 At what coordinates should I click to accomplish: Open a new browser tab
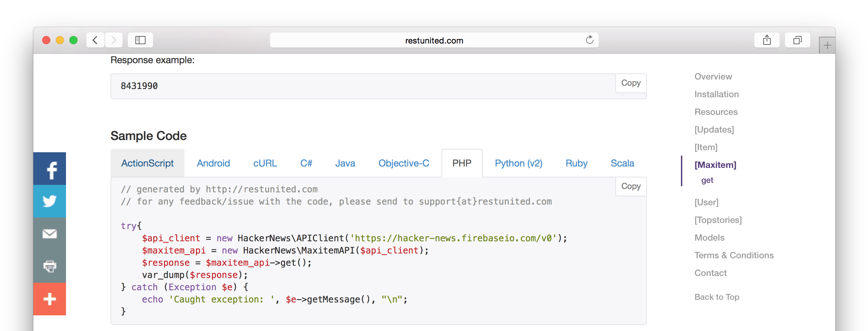pos(827,45)
